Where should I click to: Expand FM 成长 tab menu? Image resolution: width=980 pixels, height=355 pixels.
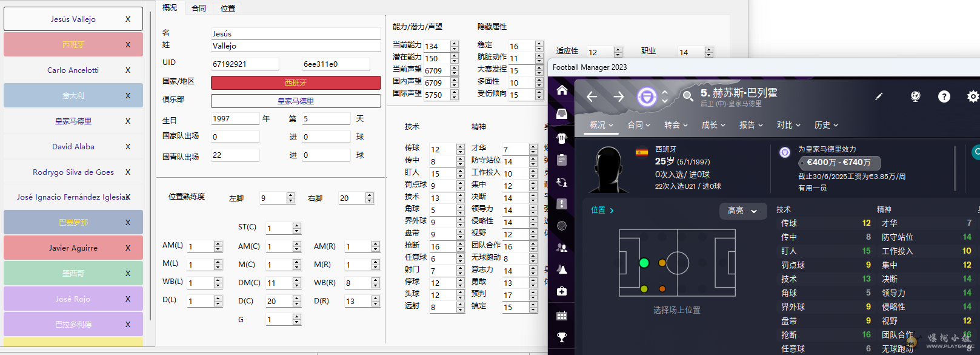pos(713,125)
